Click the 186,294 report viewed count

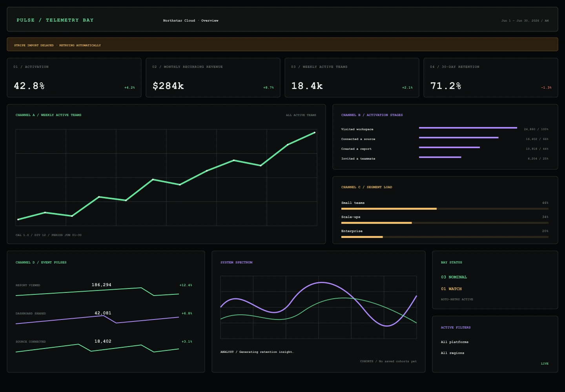pos(102,285)
